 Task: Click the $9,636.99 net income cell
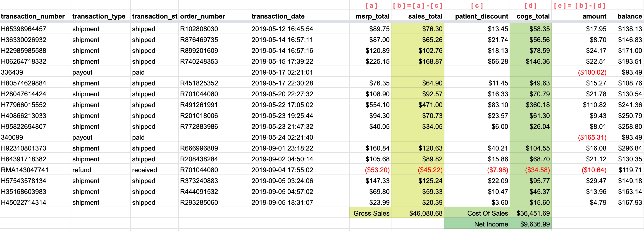531,224
